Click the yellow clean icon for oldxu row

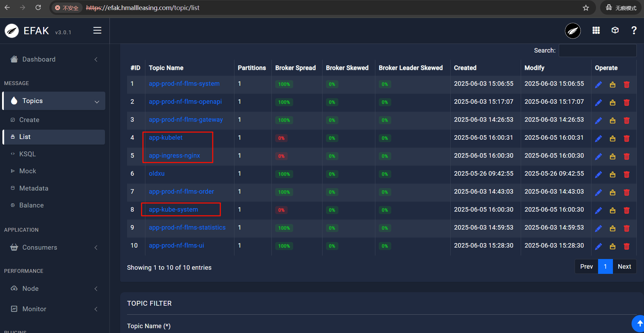pos(613,175)
